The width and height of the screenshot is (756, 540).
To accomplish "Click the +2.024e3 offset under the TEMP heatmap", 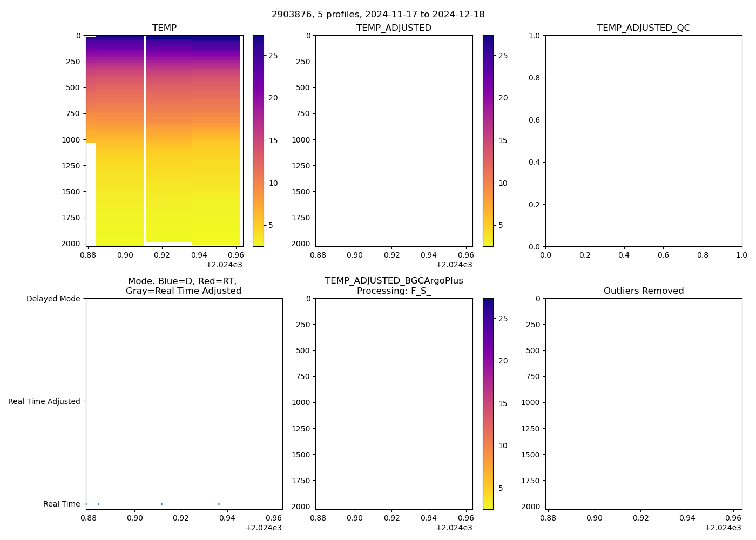I will pyautogui.click(x=224, y=265).
